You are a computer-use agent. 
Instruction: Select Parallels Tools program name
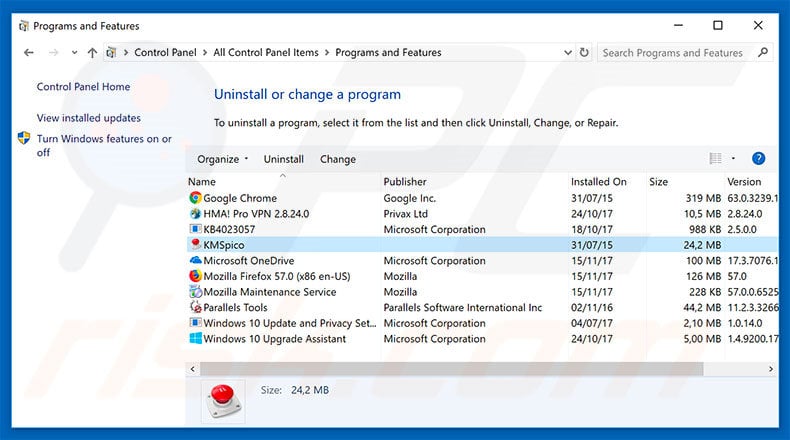click(x=235, y=307)
